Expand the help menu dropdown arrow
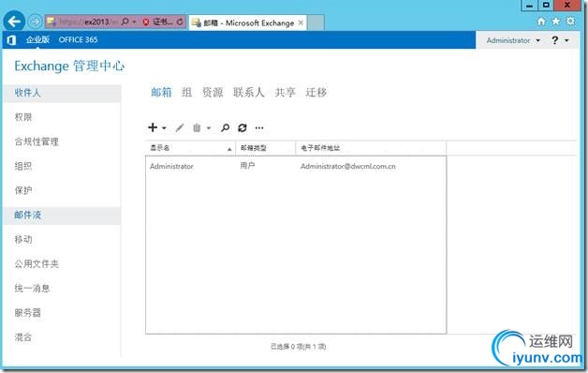This screenshot has width=588, height=373. click(x=566, y=40)
